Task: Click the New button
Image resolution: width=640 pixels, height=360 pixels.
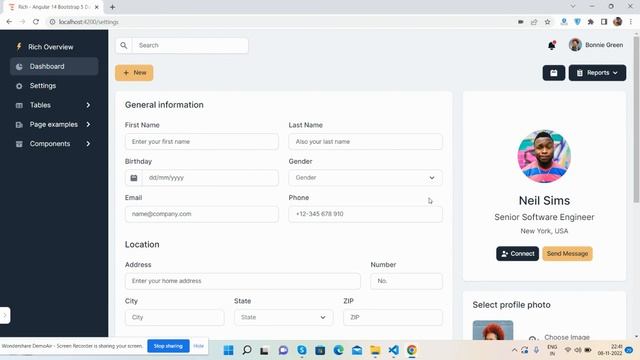Action: [x=134, y=73]
